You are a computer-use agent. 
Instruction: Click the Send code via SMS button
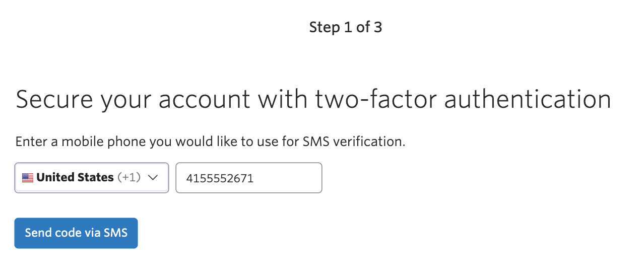tap(76, 233)
